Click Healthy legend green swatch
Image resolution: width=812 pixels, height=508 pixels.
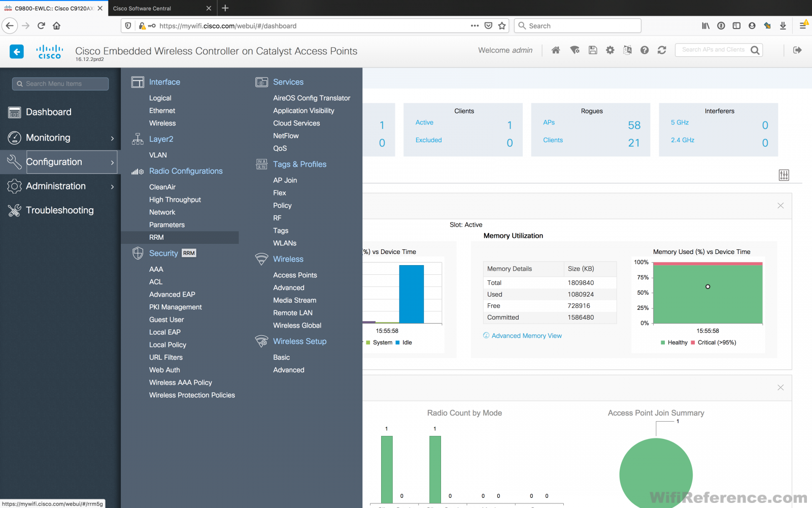click(663, 343)
